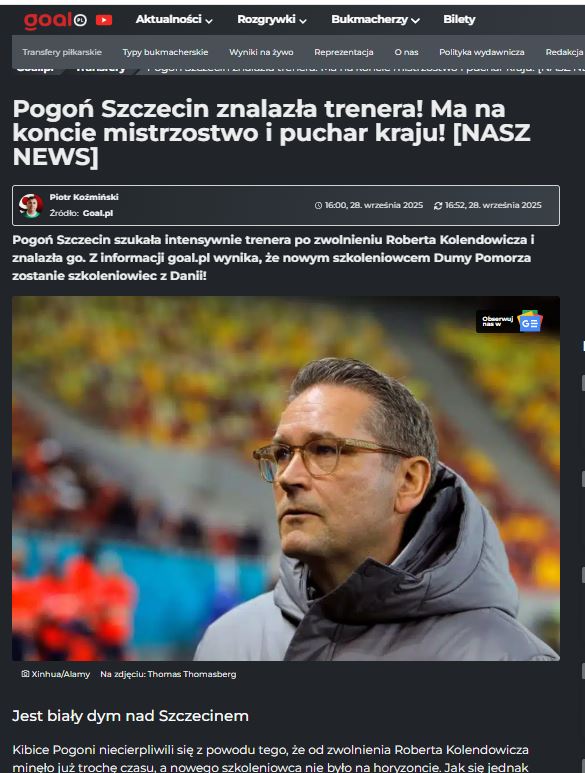Expand the Aktualności dropdown menu

point(174,20)
